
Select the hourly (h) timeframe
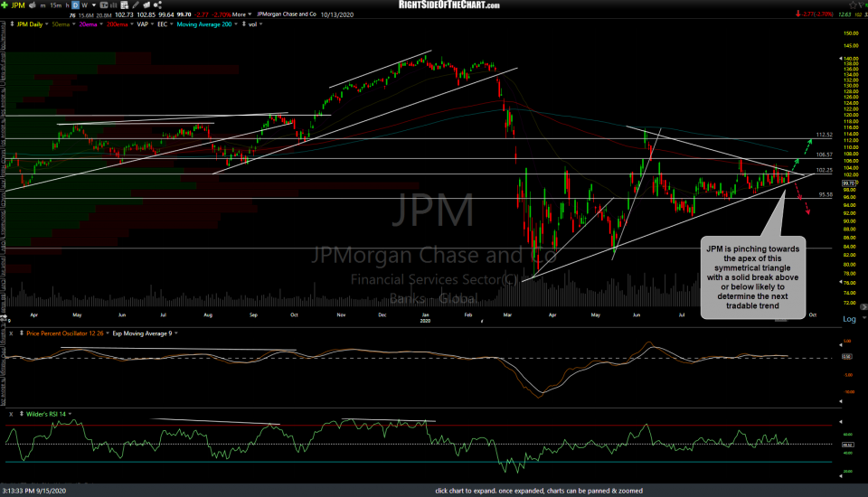67,5
